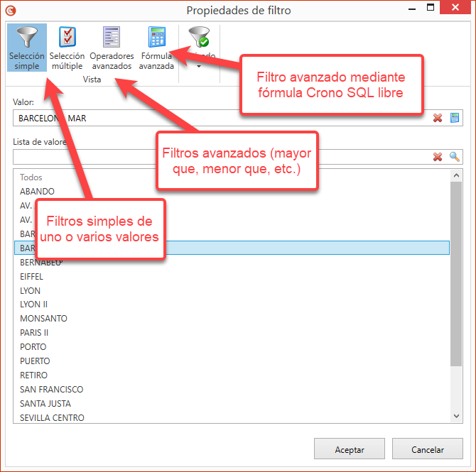Pick SAN FRANCISCO from the list

coord(52,390)
